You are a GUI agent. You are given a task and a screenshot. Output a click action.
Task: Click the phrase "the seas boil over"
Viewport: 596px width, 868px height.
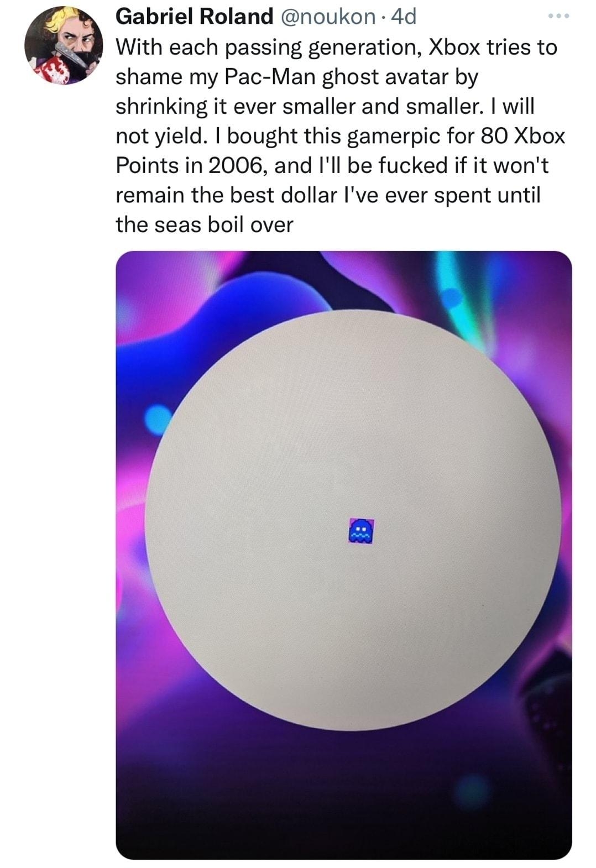[204, 224]
